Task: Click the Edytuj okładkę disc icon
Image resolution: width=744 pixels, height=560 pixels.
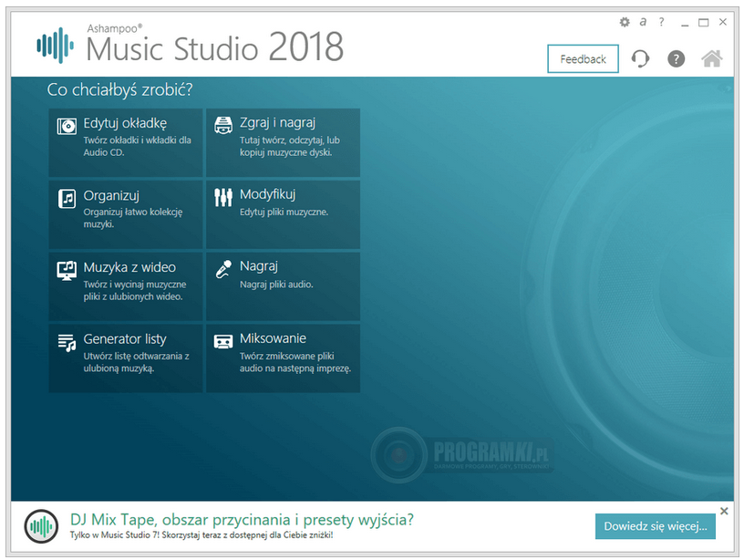Action: [x=67, y=126]
